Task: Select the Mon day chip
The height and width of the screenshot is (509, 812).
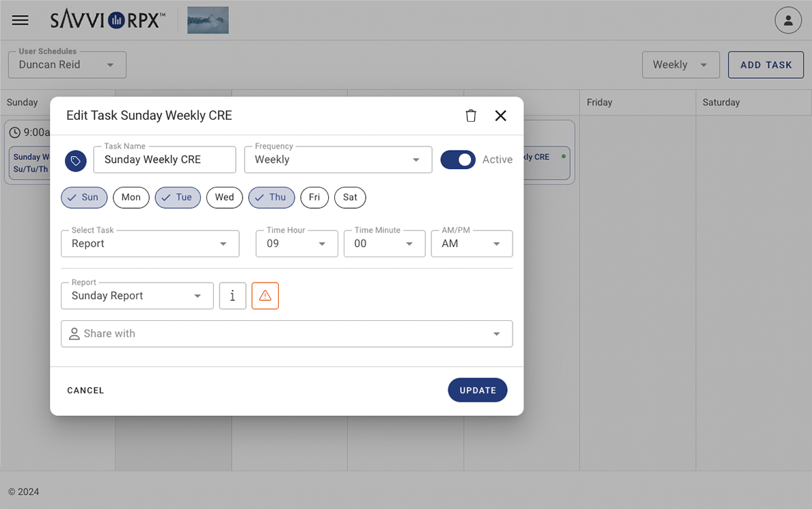Action: click(x=131, y=197)
